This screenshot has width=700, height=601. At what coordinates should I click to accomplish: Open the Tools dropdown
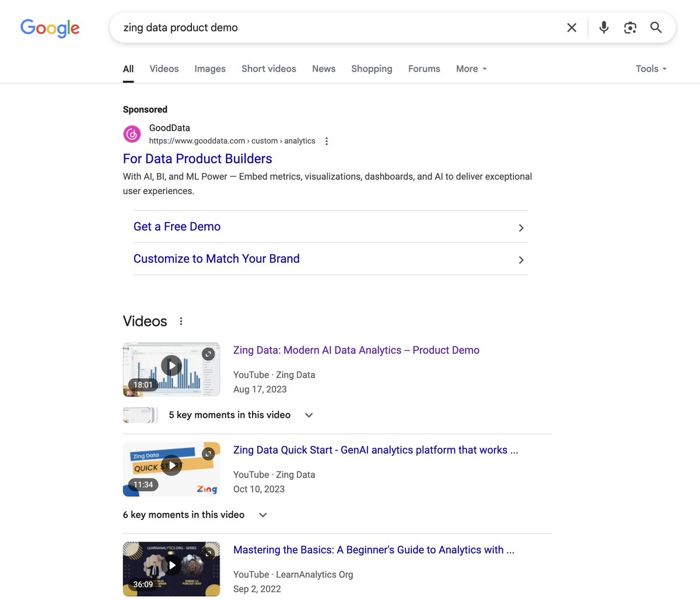coord(651,69)
